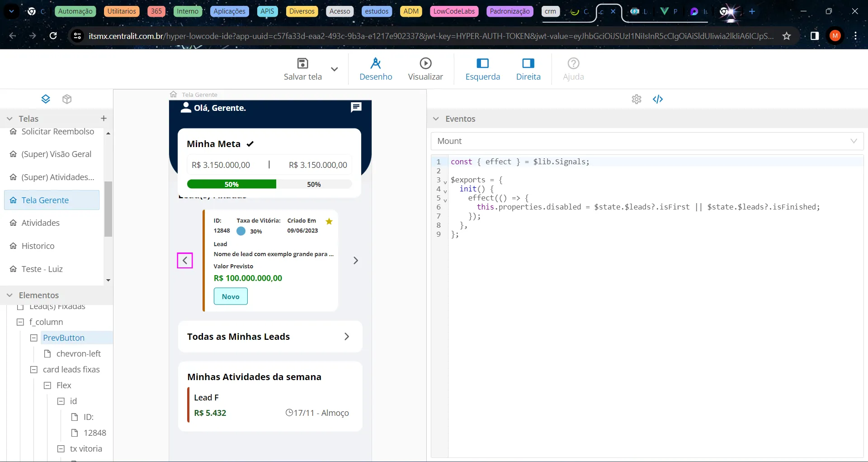Click the previous chevron button on lead carousel

(x=185, y=261)
